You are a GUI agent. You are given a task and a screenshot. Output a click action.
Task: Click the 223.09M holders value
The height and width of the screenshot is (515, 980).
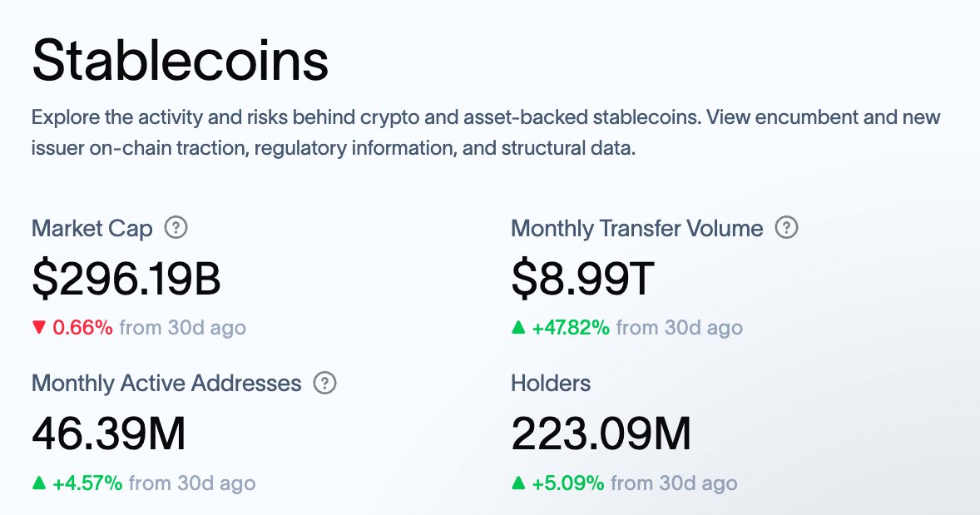[x=601, y=433]
